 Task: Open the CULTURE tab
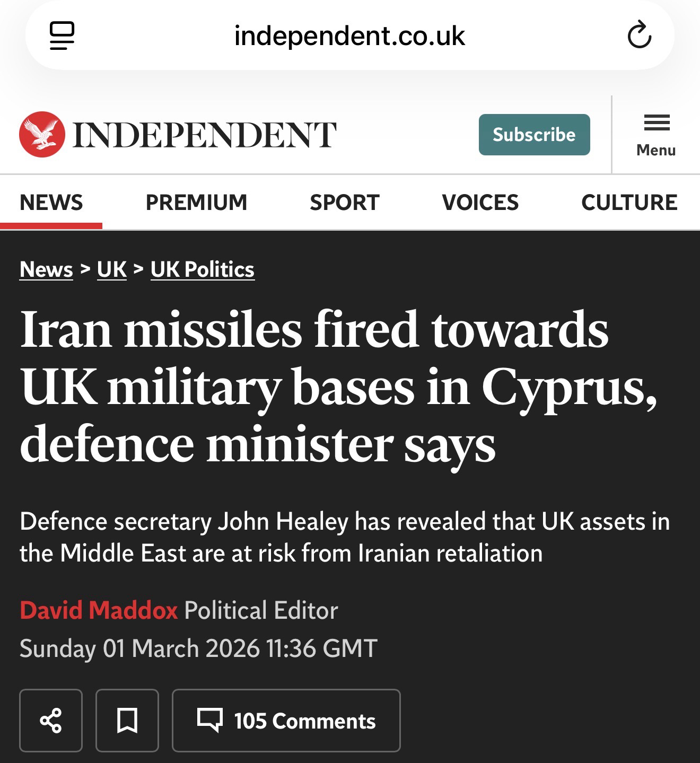[629, 203]
